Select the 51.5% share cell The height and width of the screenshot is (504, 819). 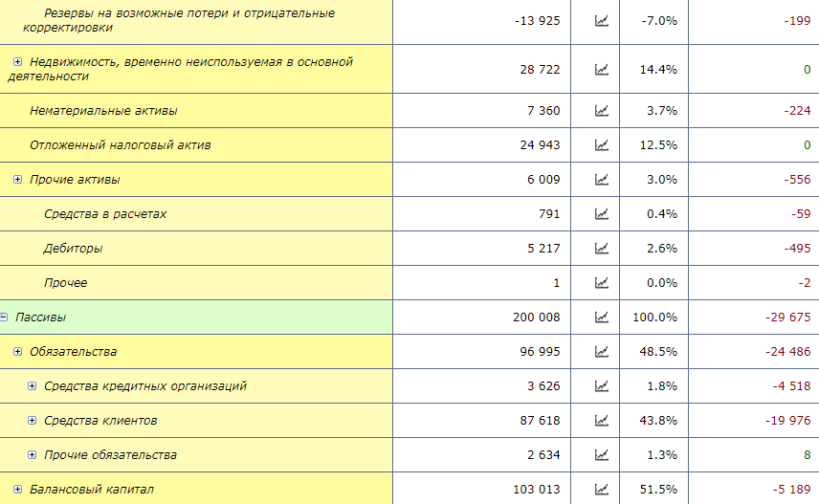658,490
